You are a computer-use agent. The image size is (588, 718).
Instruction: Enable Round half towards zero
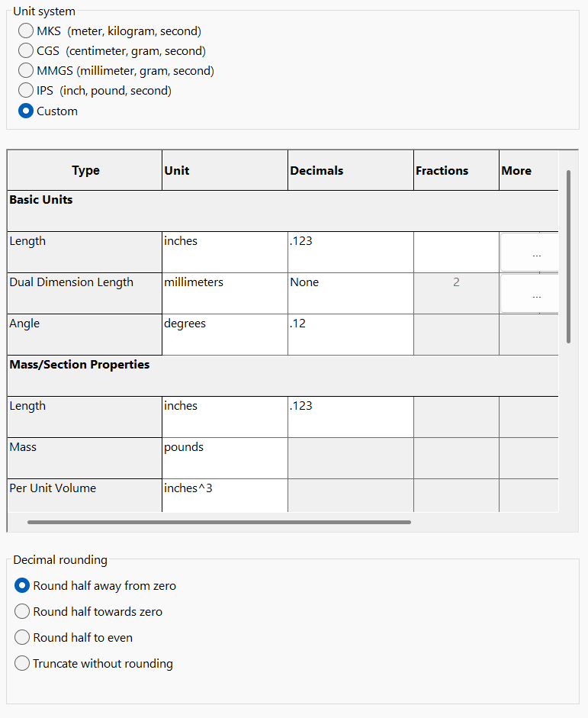click(23, 612)
